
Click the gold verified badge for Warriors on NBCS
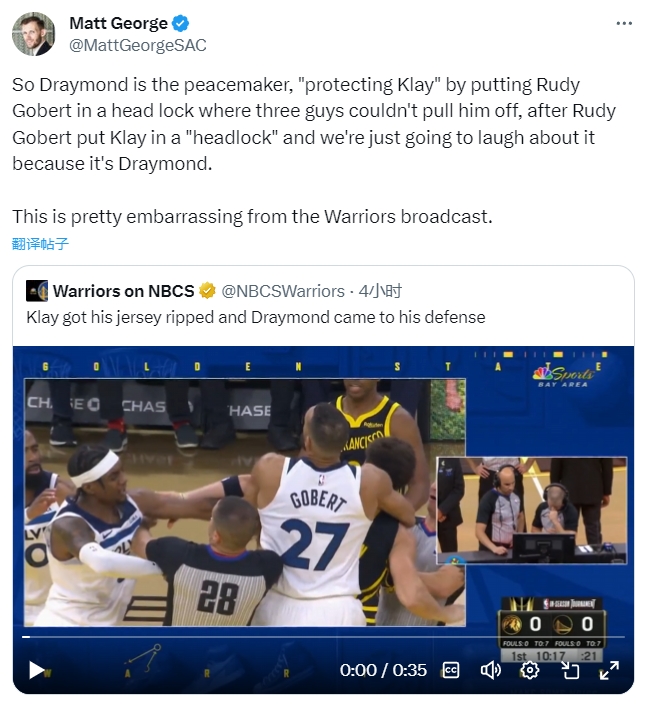pos(207,291)
